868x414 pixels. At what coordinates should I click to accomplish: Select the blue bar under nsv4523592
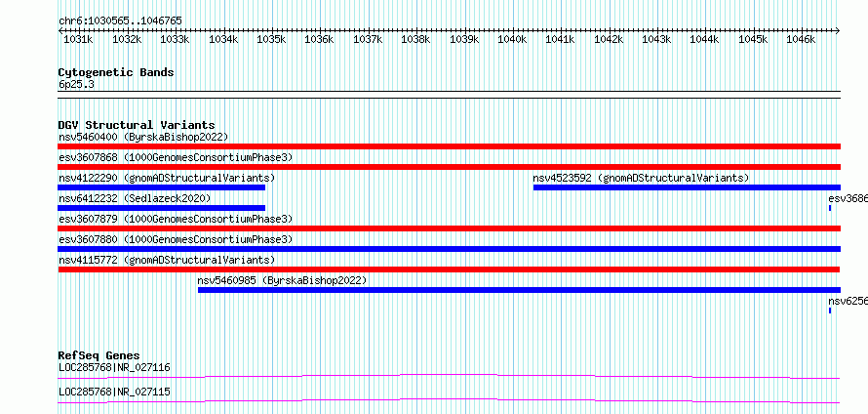pyautogui.click(x=687, y=187)
